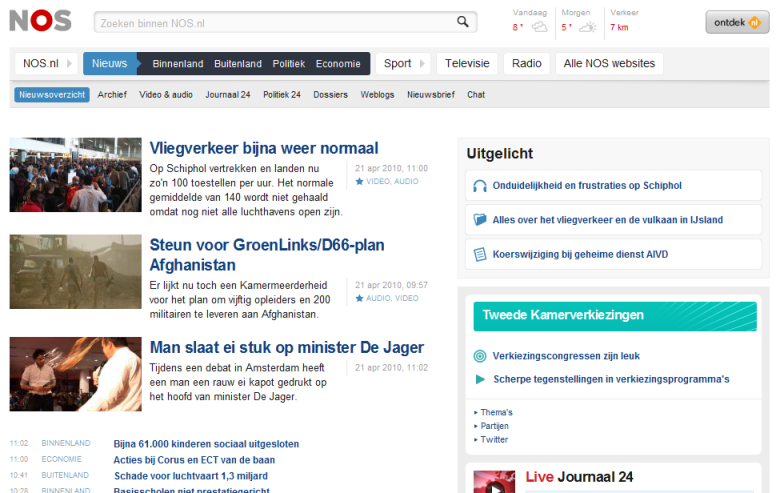Click the headphones icon beside Schiphol item
This screenshot has width=776, height=493.
[480, 186]
